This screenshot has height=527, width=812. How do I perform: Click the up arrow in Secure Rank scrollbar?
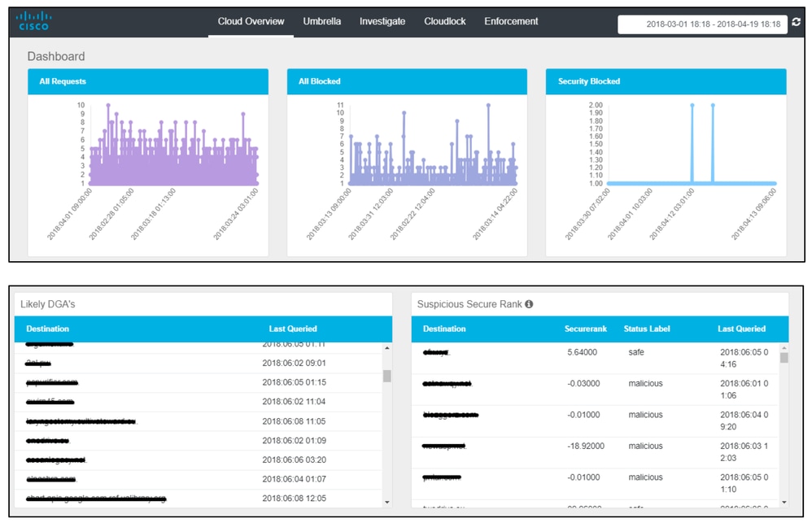[x=784, y=348]
